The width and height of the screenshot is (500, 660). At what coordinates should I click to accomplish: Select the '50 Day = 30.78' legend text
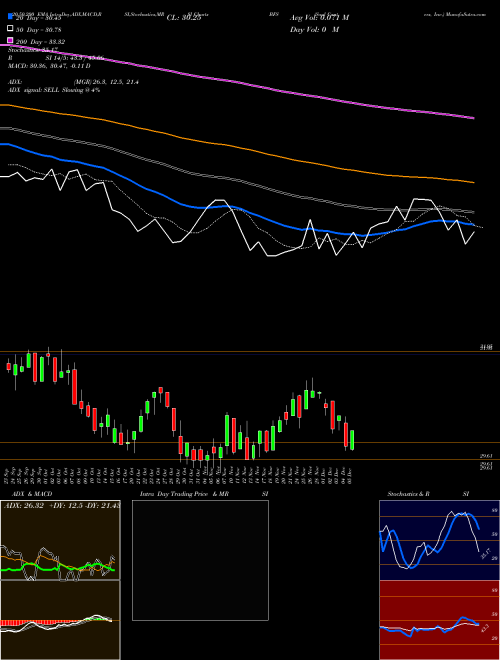39,30
